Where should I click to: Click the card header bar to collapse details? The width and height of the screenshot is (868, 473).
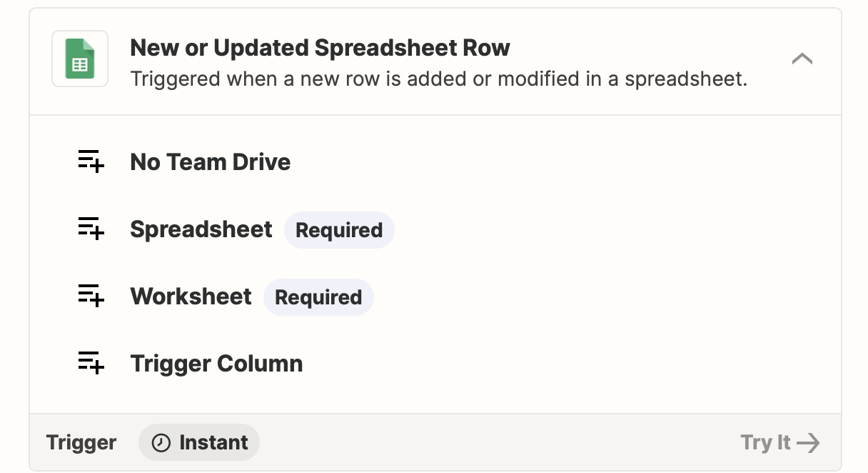click(x=435, y=62)
